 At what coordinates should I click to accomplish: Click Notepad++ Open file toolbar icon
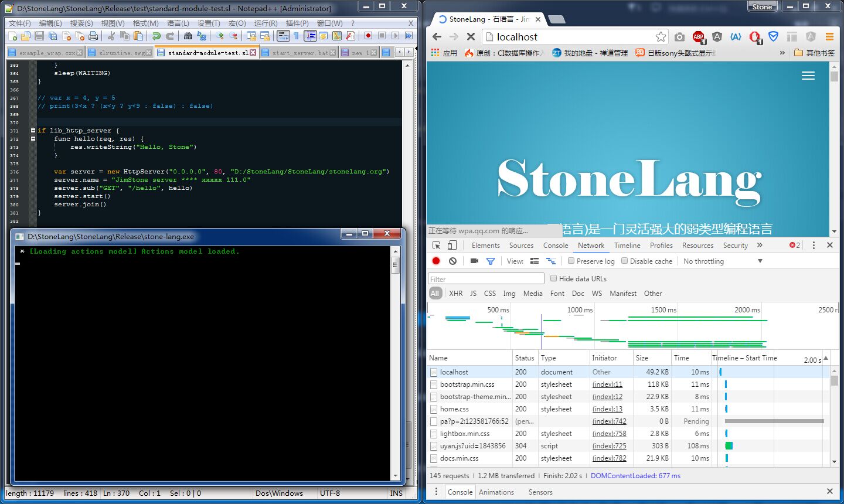click(26, 36)
